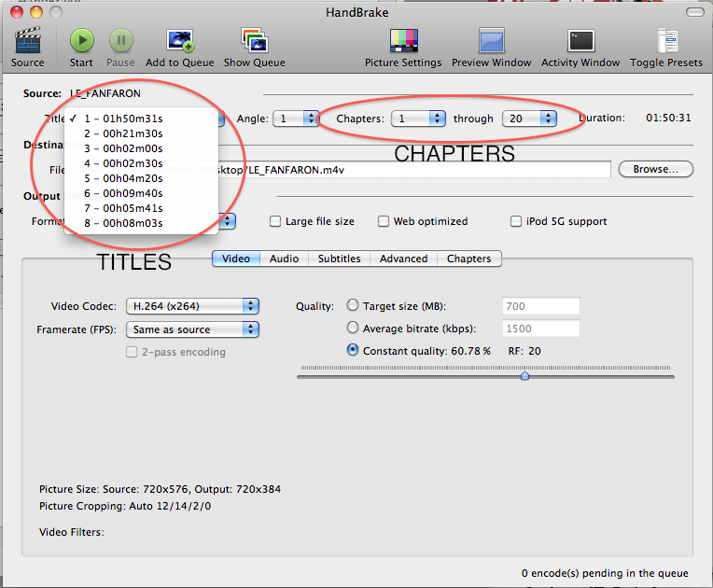
Task: Select Average bitrate (kbps) radio button
Action: (x=353, y=328)
